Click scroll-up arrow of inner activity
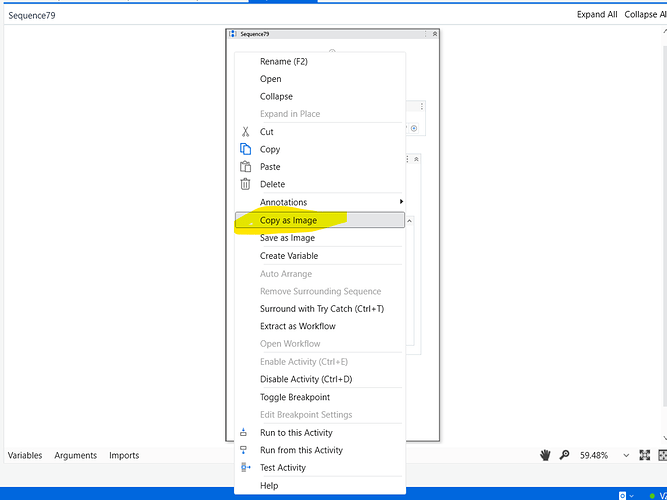667x500 pixels. click(409, 221)
